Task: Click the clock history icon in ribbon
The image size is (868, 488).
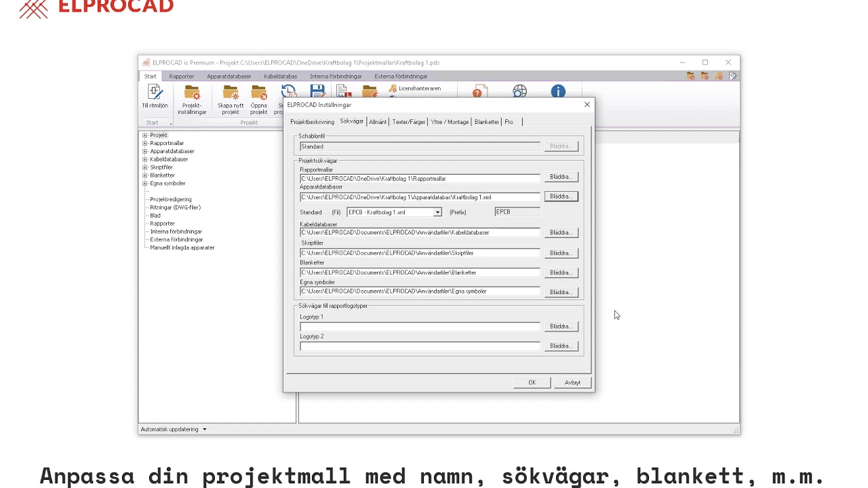Action: click(x=289, y=91)
